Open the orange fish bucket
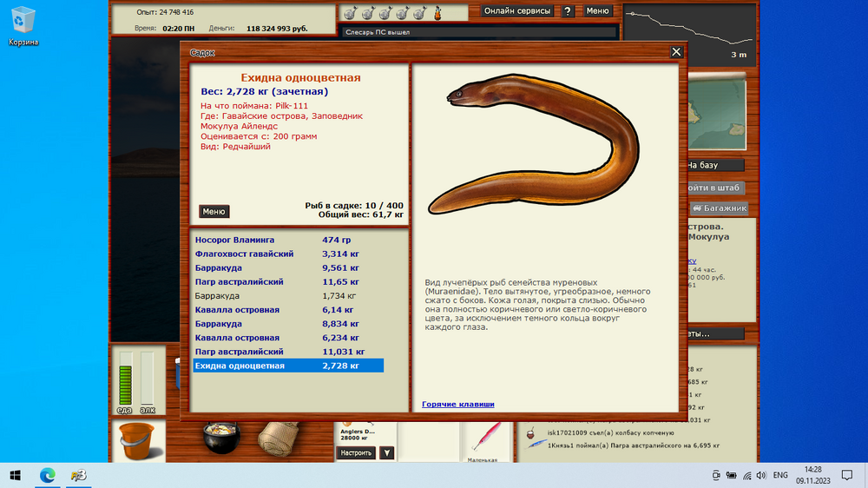The height and width of the screenshot is (488, 868). pos(137,441)
